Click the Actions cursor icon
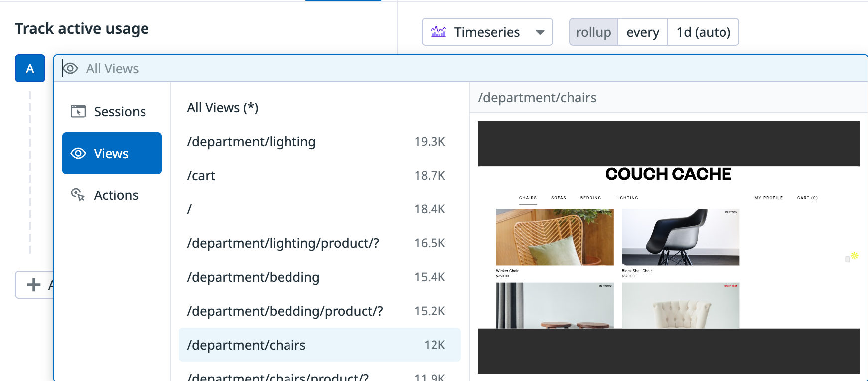This screenshot has height=381, width=868. 78,195
